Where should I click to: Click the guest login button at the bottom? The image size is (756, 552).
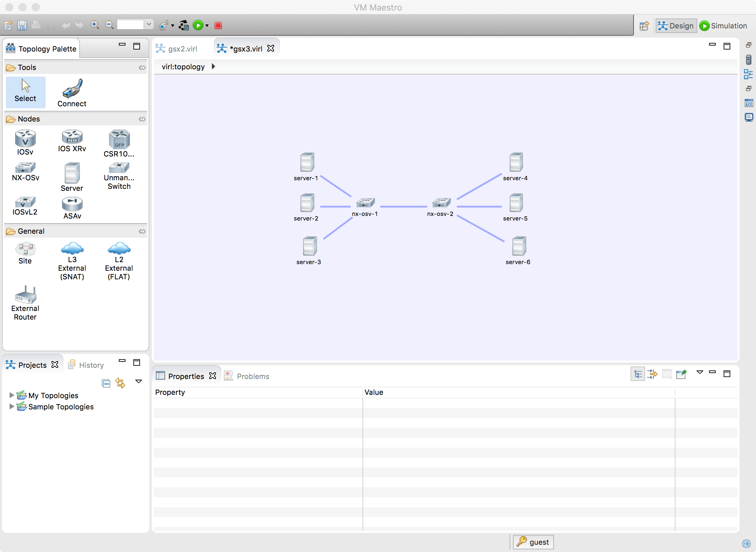532,542
